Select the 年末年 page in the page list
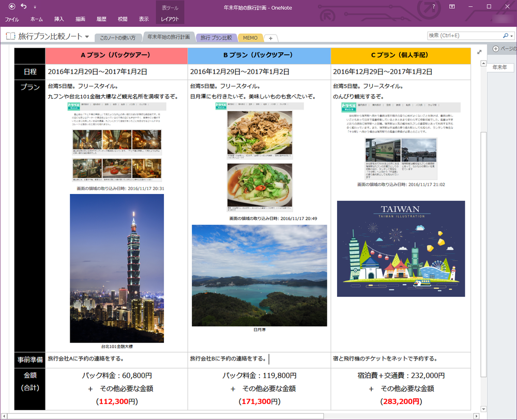 coord(499,67)
